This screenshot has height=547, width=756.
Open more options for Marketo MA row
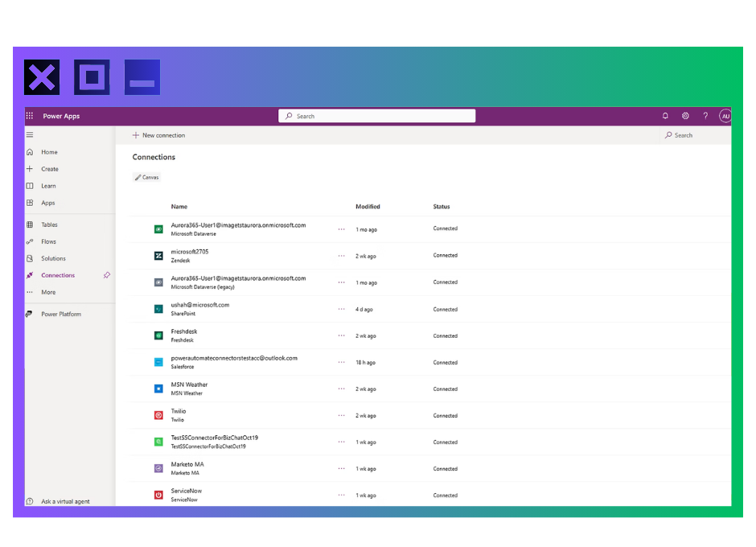coord(341,468)
